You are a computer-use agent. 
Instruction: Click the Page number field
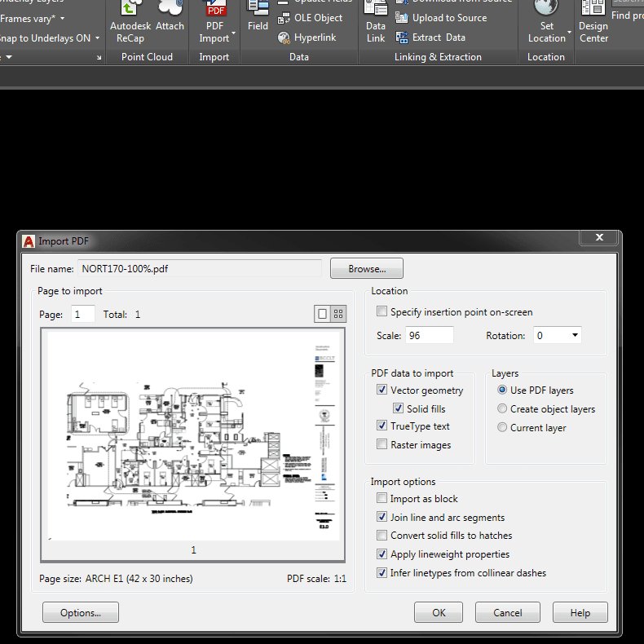tap(83, 314)
